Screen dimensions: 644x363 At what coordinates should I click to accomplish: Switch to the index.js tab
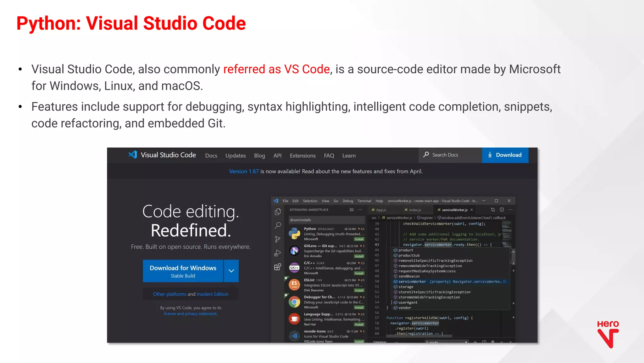[413, 210]
